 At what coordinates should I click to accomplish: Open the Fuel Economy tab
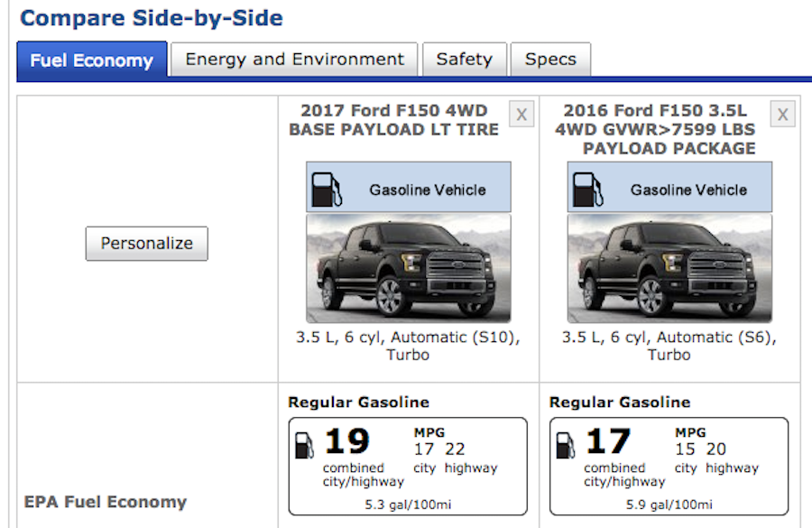click(x=92, y=60)
